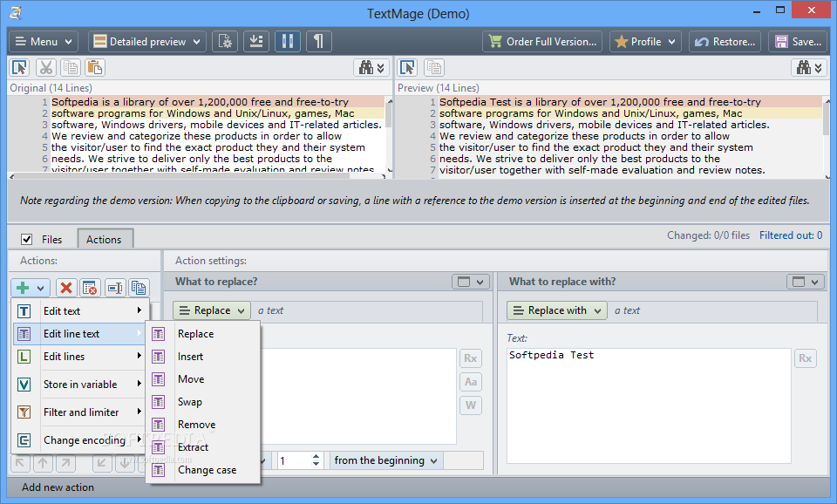This screenshot has height=504, width=837.
Task: Click the Original pane horizontal scrollbar
Action: [x=198, y=175]
